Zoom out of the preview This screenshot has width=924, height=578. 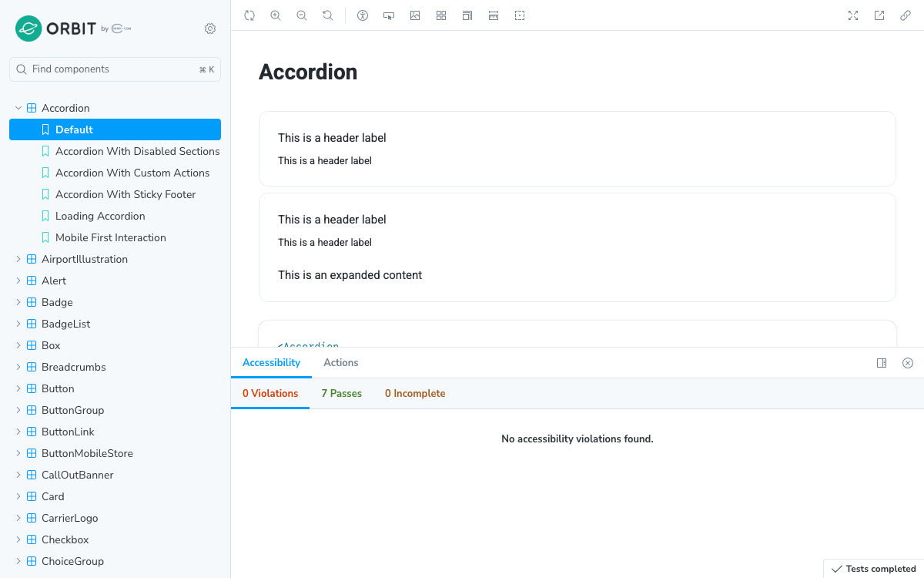coord(302,15)
